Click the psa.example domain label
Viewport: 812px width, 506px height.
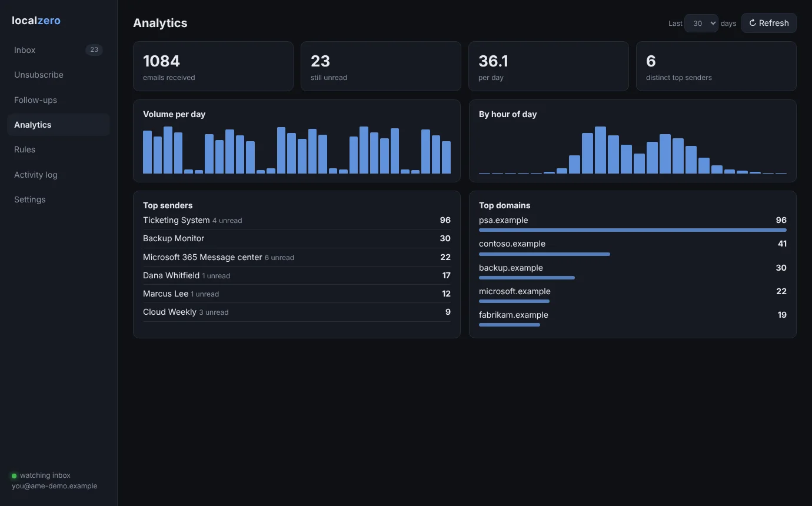click(504, 220)
